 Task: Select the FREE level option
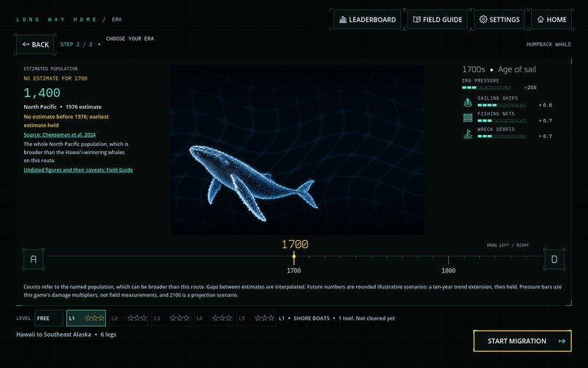[49, 318]
